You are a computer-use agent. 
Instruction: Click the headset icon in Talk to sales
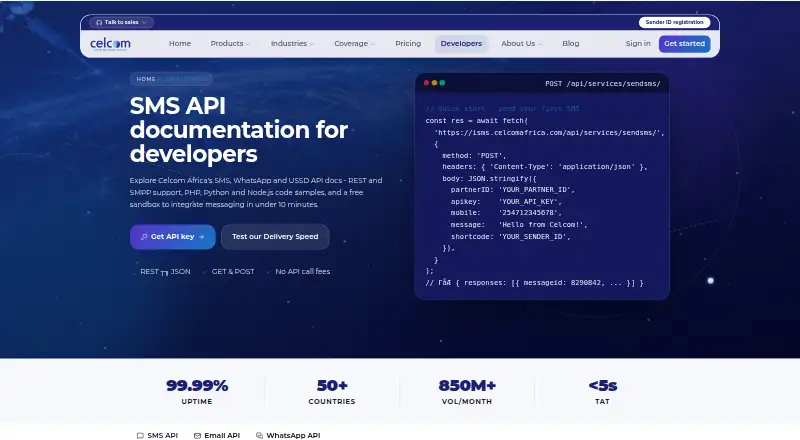pyautogui.click(x=99, y=22)
